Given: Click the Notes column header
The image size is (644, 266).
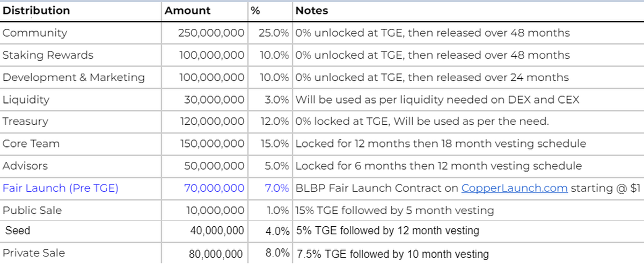Looking at the screenshot, I should point(312,11).
